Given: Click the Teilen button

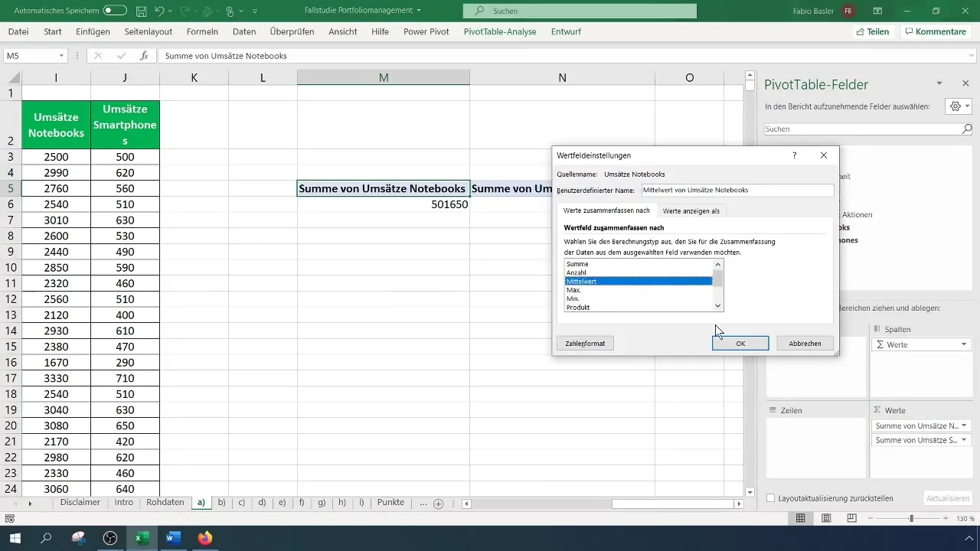Looking at the screenshot, I should pyautogui.click(x=873, y=32).
